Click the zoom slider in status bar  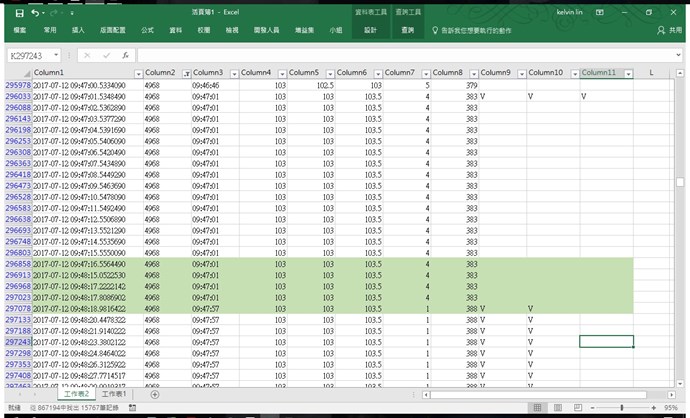(x=622, y=408)
